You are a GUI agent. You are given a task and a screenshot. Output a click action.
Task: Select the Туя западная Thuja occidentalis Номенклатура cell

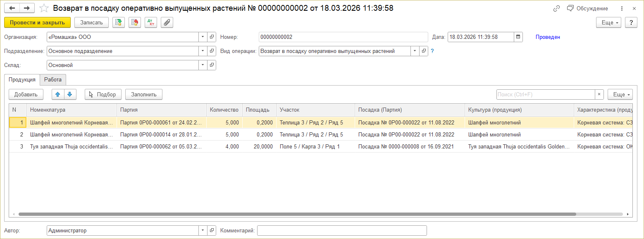click(72, 147)
